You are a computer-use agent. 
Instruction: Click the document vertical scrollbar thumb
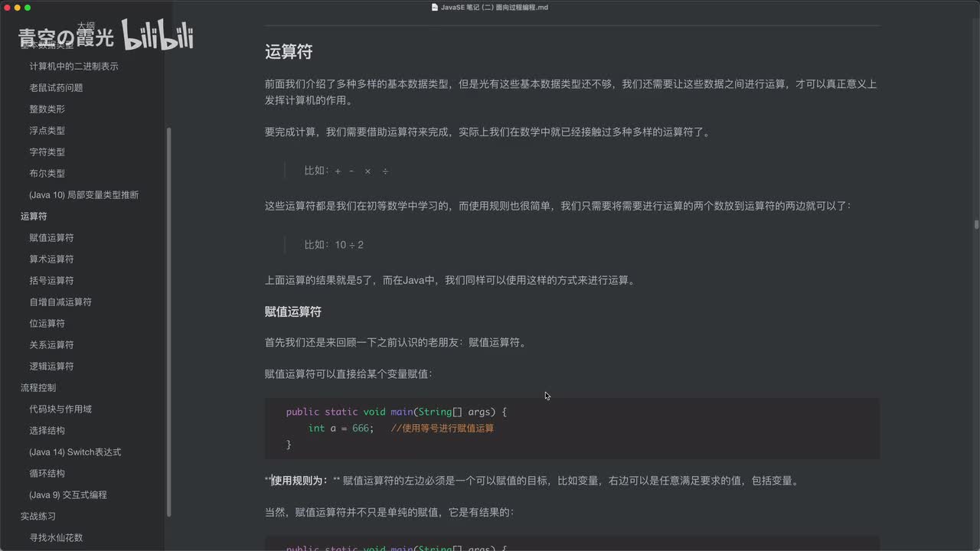[x=976, y=224]
